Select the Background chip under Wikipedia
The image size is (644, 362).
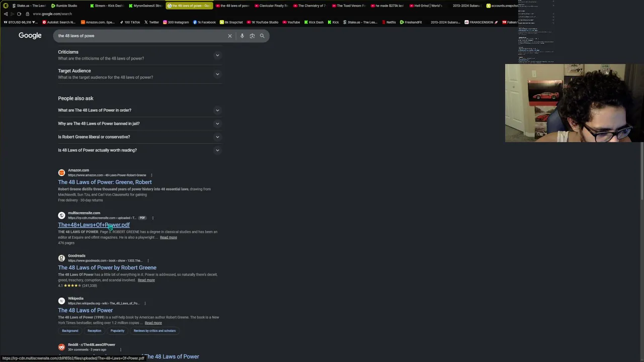tap(70, 331)
